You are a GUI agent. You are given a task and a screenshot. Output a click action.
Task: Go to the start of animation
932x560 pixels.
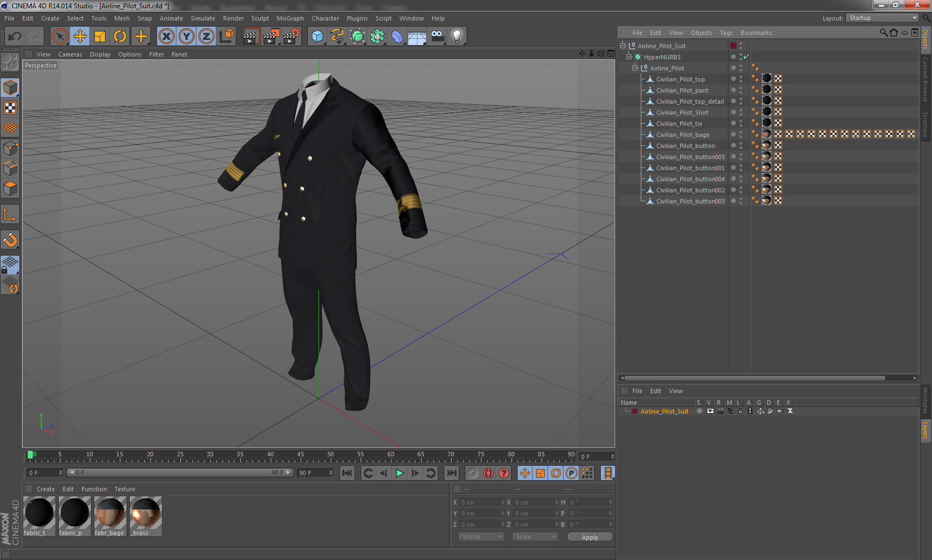(x=347, y=473)
